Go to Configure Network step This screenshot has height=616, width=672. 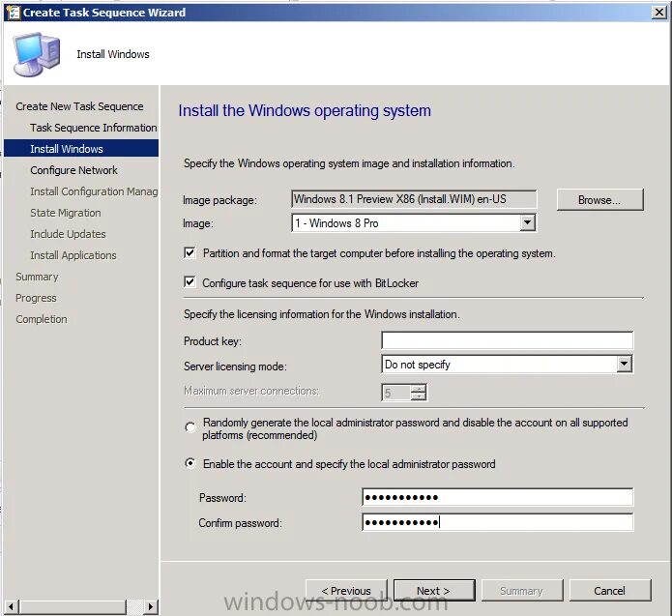(x=73, y=170)
